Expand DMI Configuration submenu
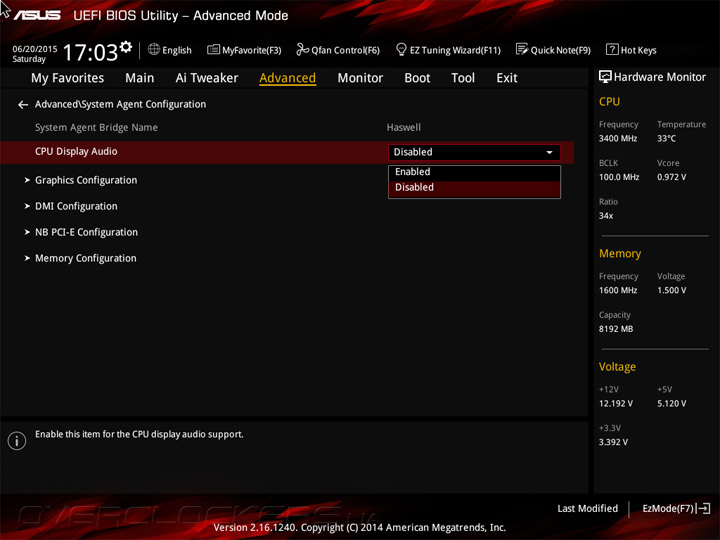The width and height of the screenshot is (720, 540). (76, 206)
